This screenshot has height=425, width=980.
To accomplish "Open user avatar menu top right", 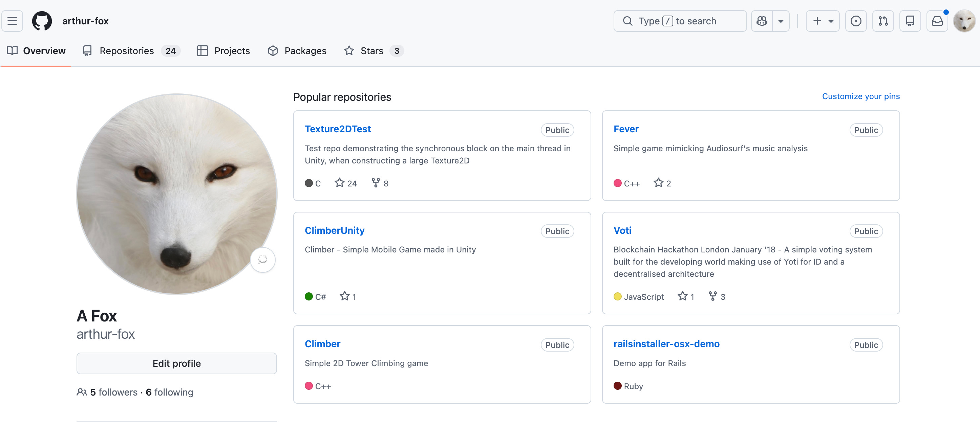I will click(x=964, y=21).
